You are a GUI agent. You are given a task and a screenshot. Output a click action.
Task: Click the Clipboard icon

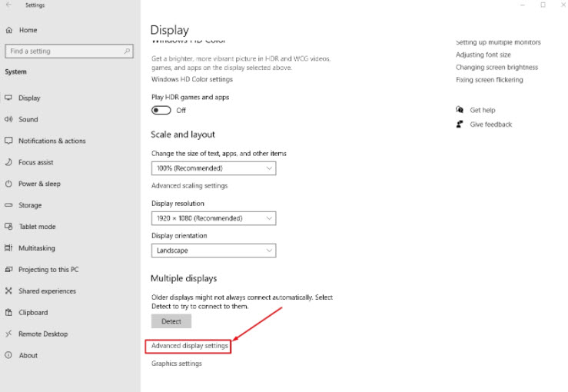pos(8,312)
